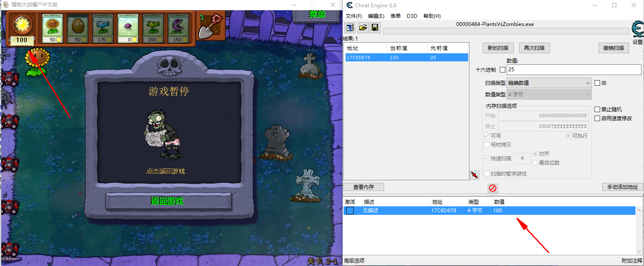
Task: Click the sun counter icon
Action: pos(22,25)
